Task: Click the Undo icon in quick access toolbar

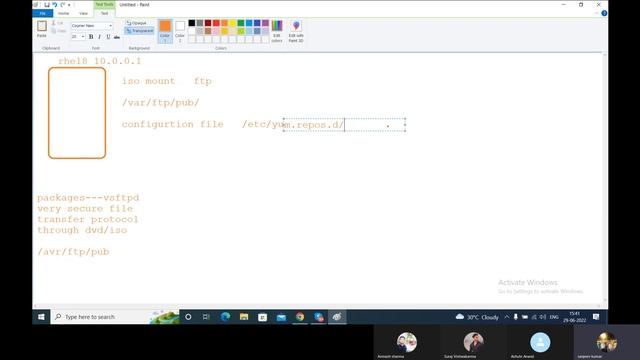Action: click(55, 5)
